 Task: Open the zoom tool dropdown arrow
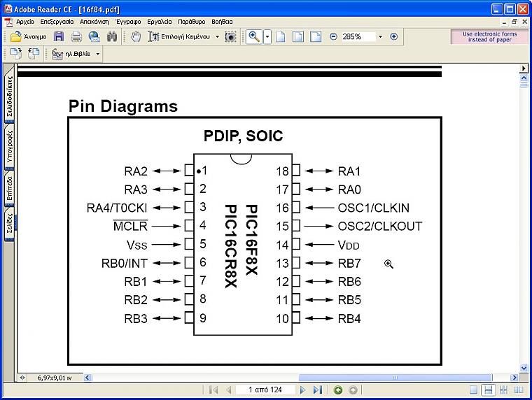point(267,36)
